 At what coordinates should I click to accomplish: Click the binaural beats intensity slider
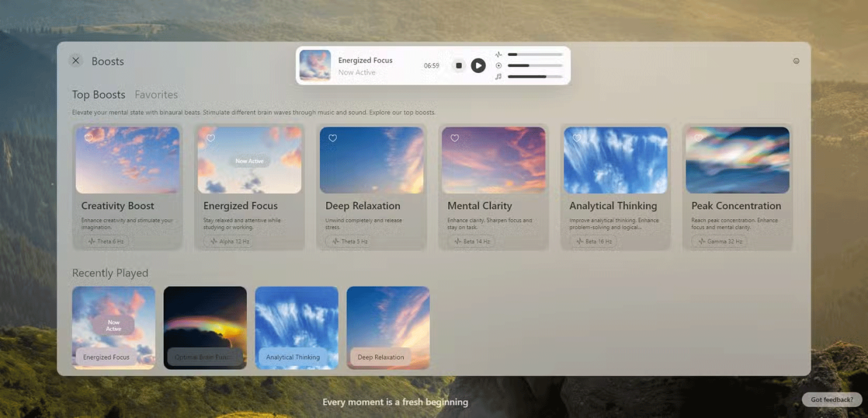coord(535,54)
